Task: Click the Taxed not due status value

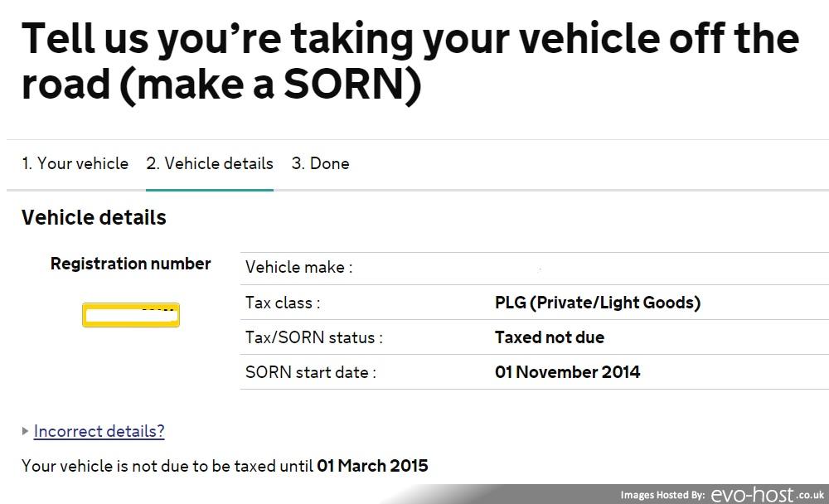Action: pyautogui.click(x=550, y=337)
